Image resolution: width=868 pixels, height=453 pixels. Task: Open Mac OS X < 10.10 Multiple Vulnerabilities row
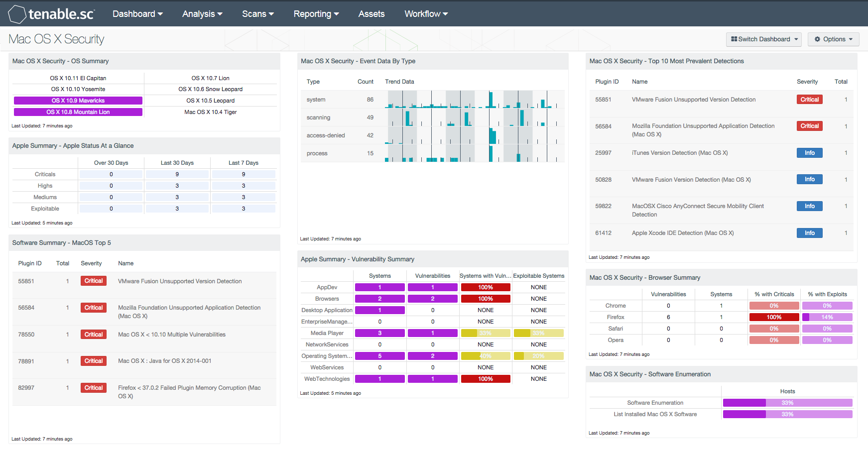click(x=144, y=339)
